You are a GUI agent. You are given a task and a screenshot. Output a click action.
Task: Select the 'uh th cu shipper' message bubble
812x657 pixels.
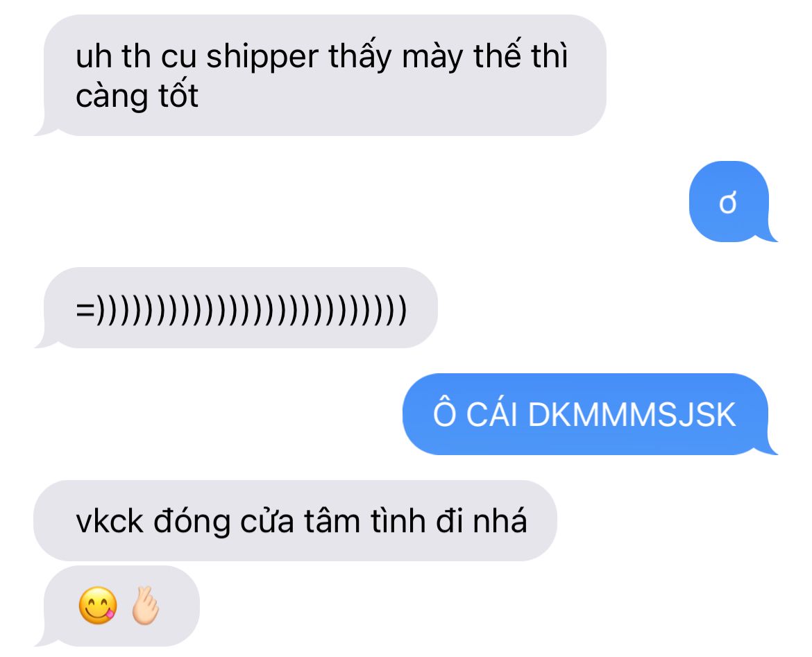pyautogui.click(x=320, y=76)
